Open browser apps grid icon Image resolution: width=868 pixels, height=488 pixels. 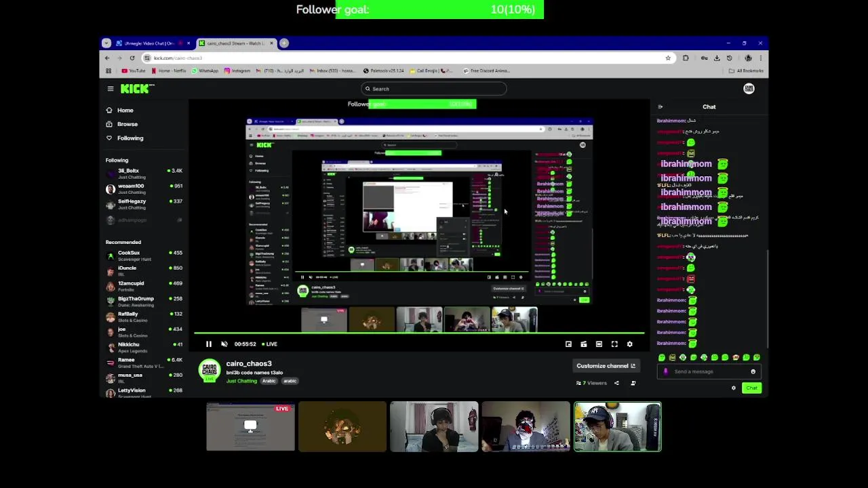pyautogui.click(x=108, y=70)
